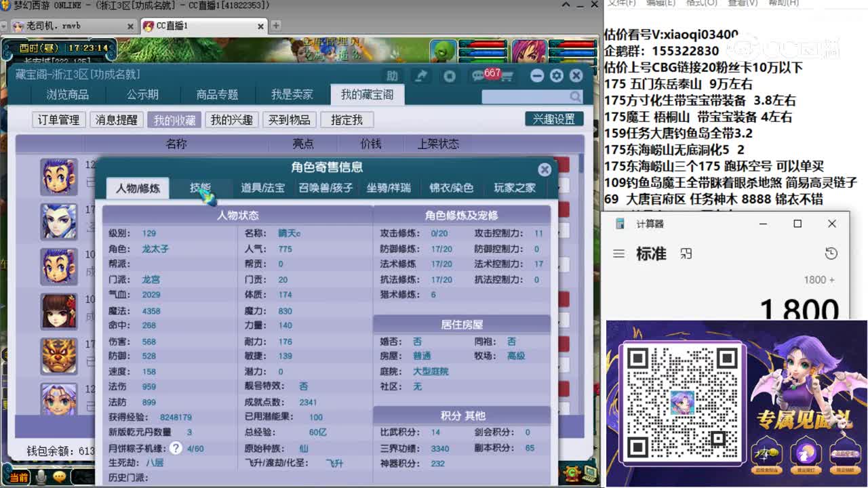The image size is (868, 488).
Task: Open the tab list dropdown left of 老司机 tab
Action: 5,26
